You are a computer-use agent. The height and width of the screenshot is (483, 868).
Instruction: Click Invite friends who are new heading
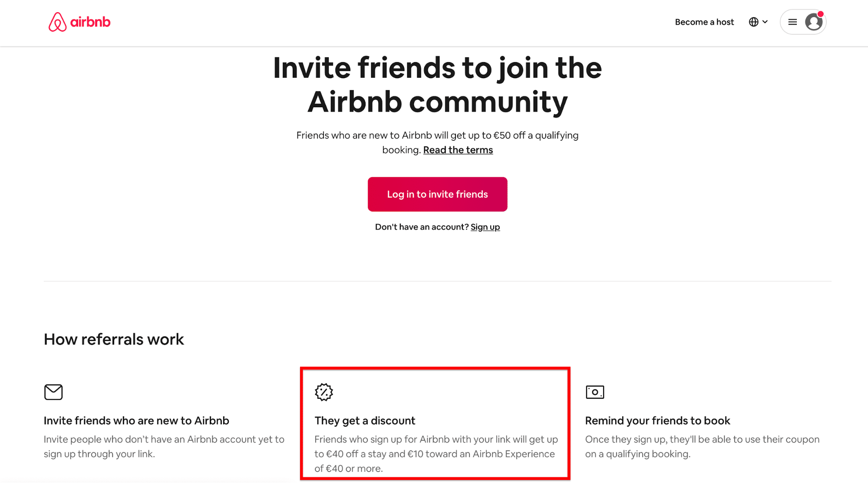136,420
